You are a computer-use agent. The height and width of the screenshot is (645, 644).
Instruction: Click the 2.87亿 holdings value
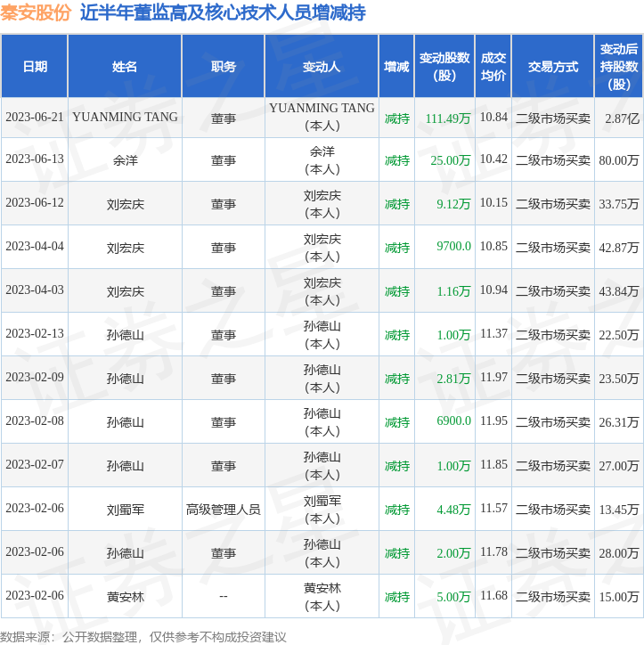[x=623, y=118]
